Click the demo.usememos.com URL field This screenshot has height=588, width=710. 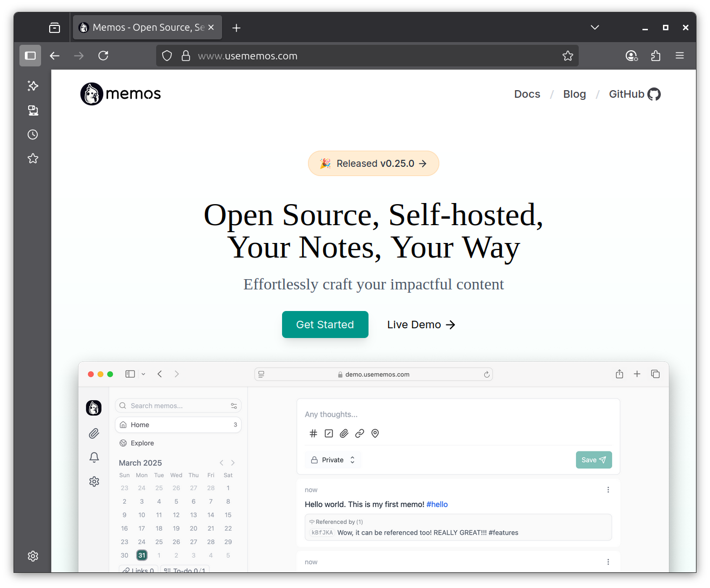[x=373, y=374]
